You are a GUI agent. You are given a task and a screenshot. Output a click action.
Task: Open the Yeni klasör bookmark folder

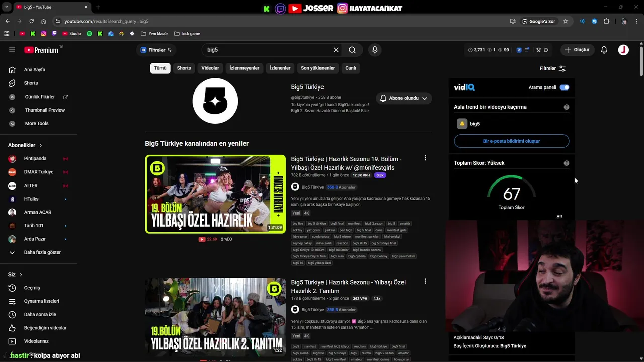154,34
